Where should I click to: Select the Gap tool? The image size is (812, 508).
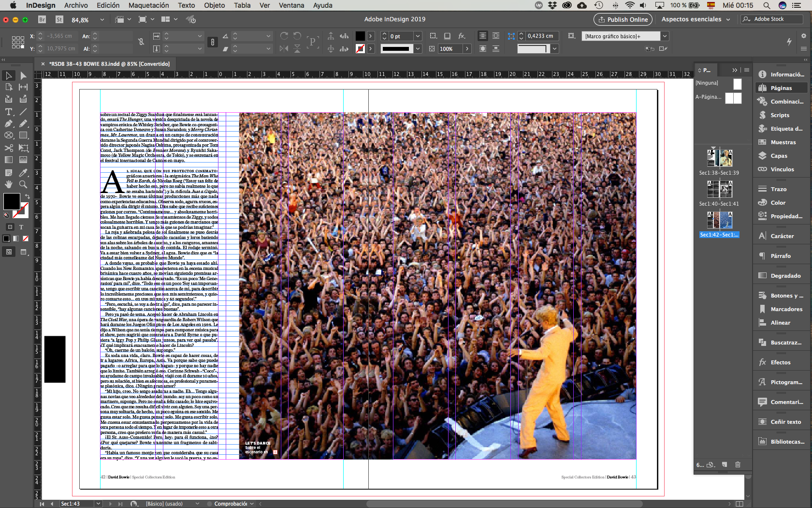coord(23,87)
